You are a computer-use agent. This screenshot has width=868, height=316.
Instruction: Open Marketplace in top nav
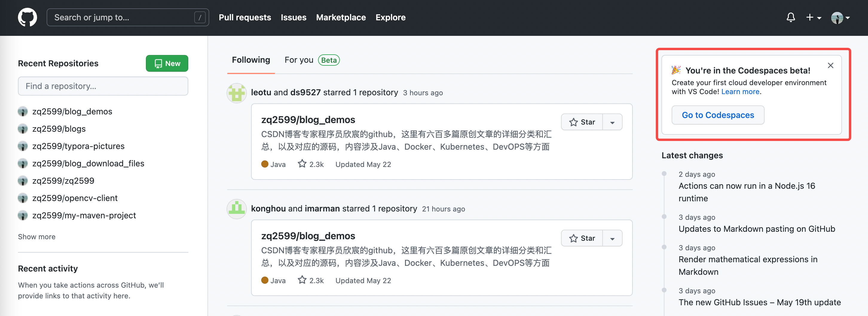point(341,17)
